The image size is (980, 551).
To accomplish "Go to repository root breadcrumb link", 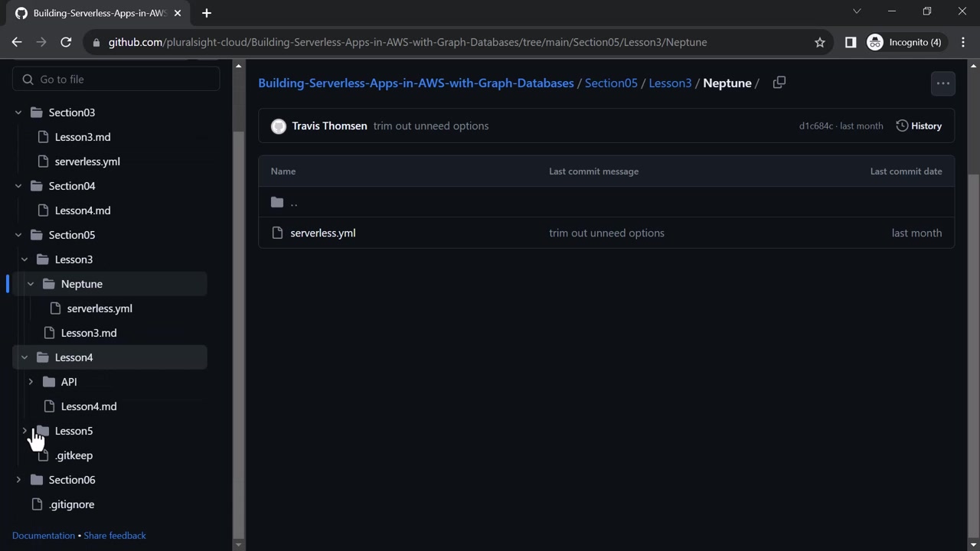I will [416, 83].
